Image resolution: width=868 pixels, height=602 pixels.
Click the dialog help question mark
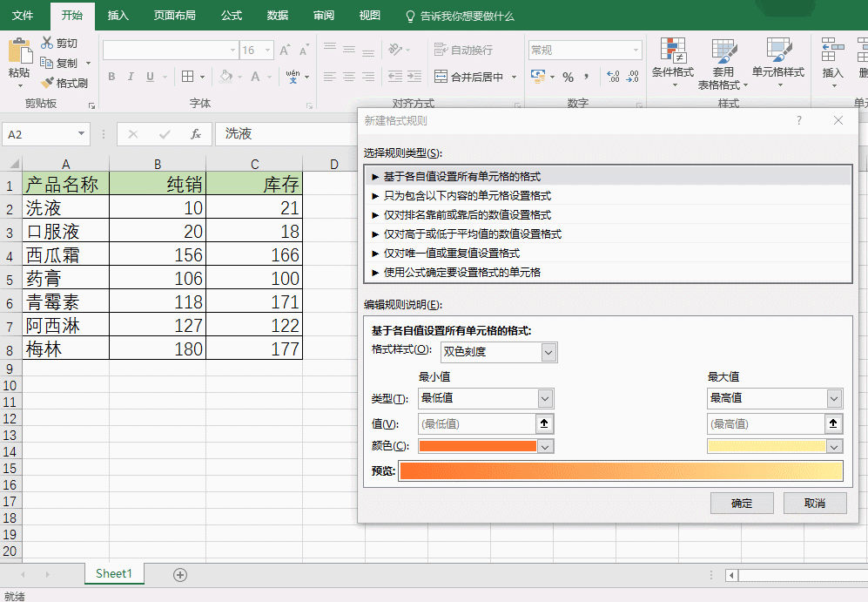click(799, 120)
